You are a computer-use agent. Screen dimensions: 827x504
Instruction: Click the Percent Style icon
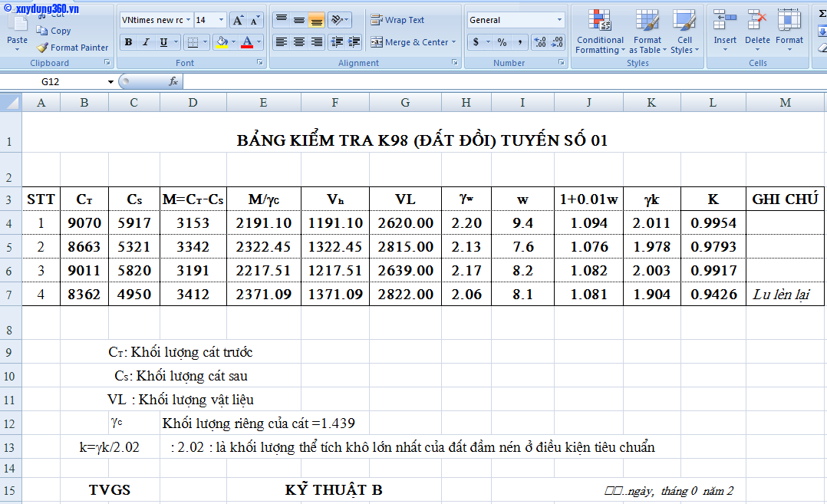[x=502, y=42]
